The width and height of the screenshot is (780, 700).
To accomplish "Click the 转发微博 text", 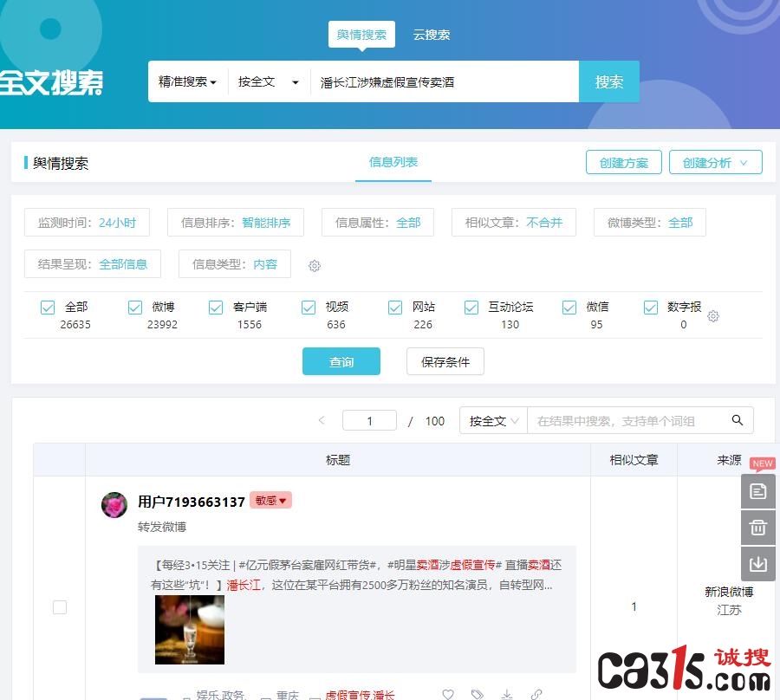I will point(162,527).
